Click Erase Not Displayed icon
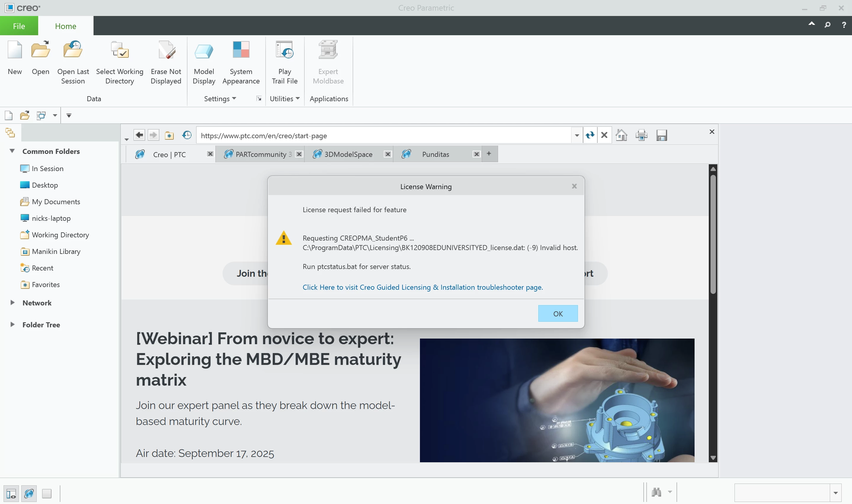The image size is (852, 504). 166,51
